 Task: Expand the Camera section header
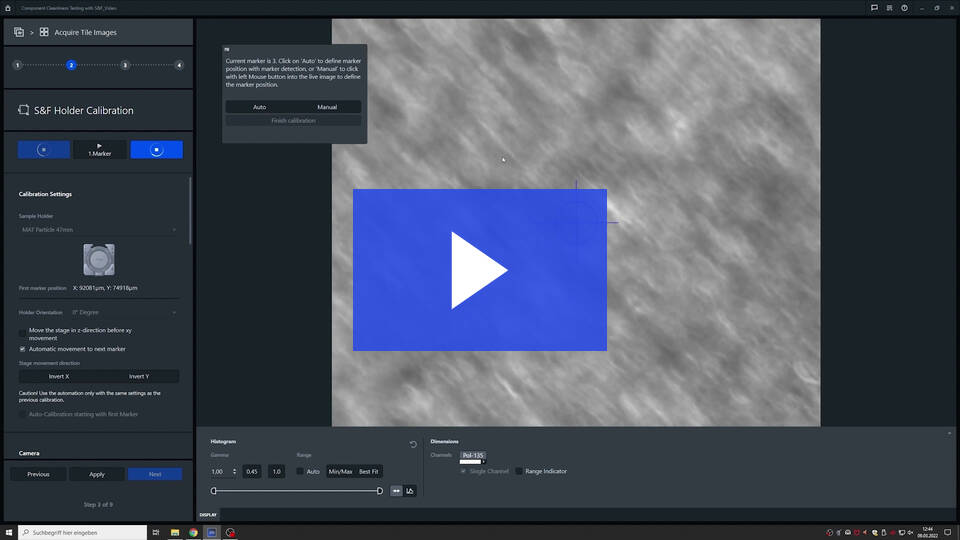tap(29, 453)
